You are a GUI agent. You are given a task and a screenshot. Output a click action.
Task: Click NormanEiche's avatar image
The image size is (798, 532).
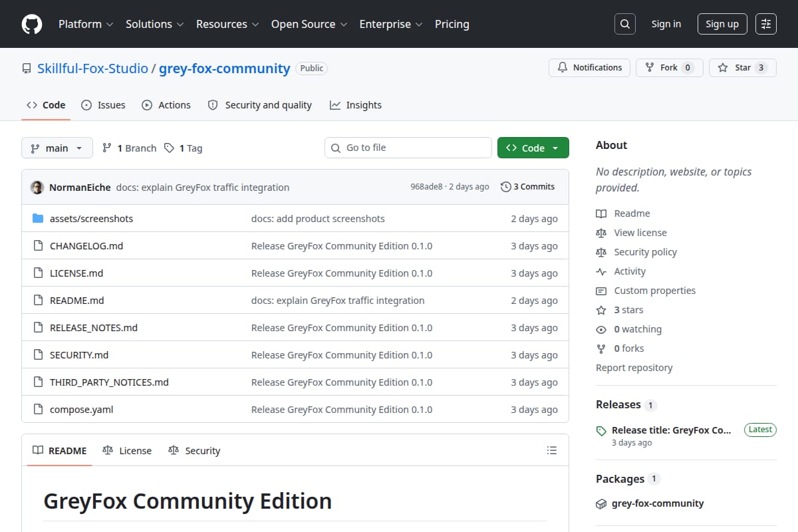(37, 188)
